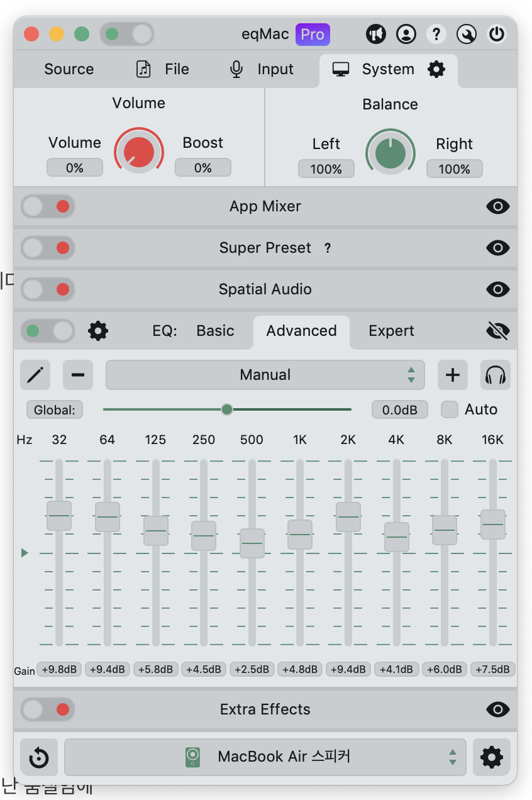Hide the Spatial Audio section eye

click(498, 289)
